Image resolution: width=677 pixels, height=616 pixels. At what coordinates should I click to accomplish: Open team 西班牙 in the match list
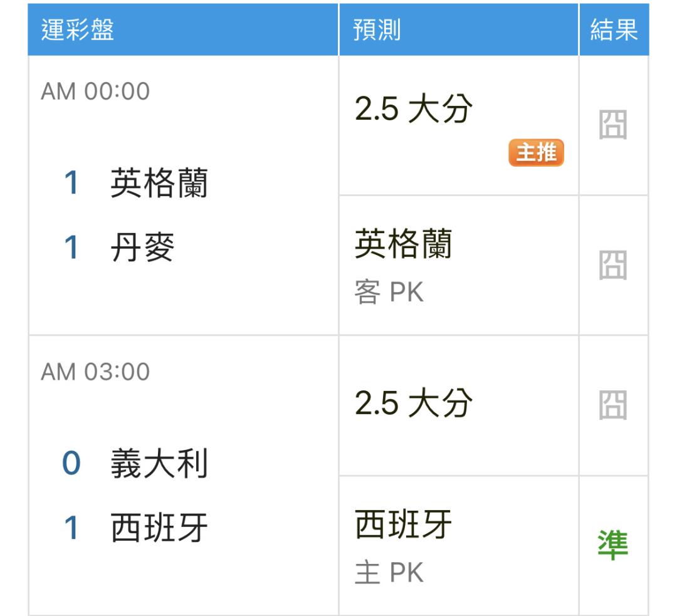tap(159, 528)
